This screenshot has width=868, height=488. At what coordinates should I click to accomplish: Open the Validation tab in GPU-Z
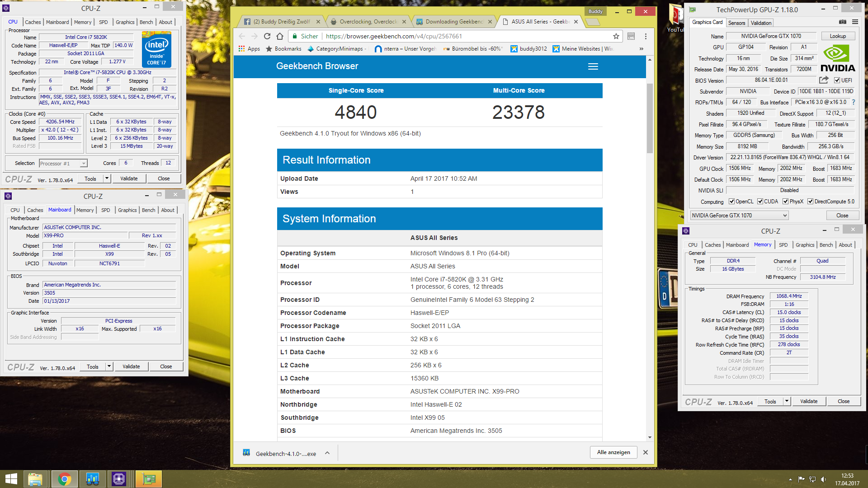point(761,23)
